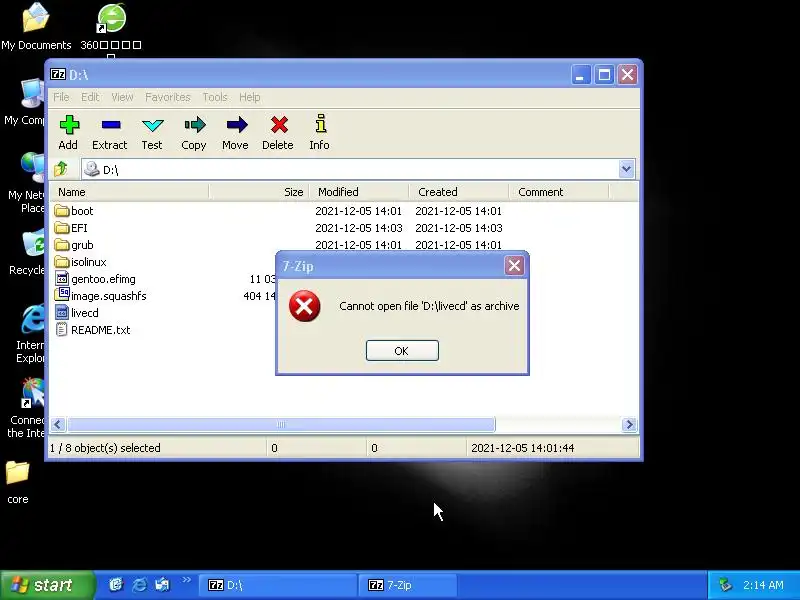The image size is (800, 600).
Task: Click the Test toolbar icon
Action: [x=153, y=125]
